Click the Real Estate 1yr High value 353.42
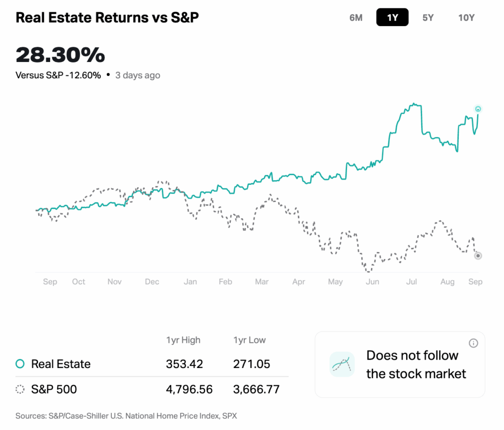The image size is (504, 430). point(185,364)
